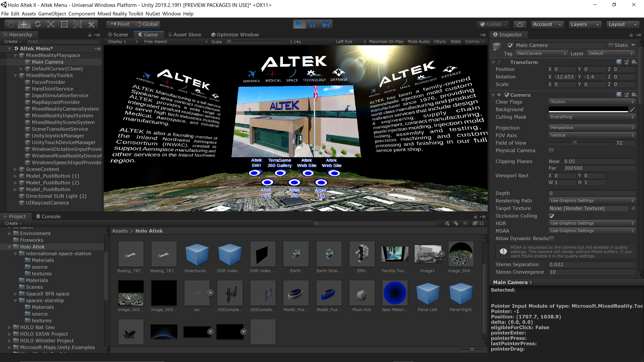Disable the Camera component checkbox
This screenshot has width=644, height=362.
[x=507, y=95]
